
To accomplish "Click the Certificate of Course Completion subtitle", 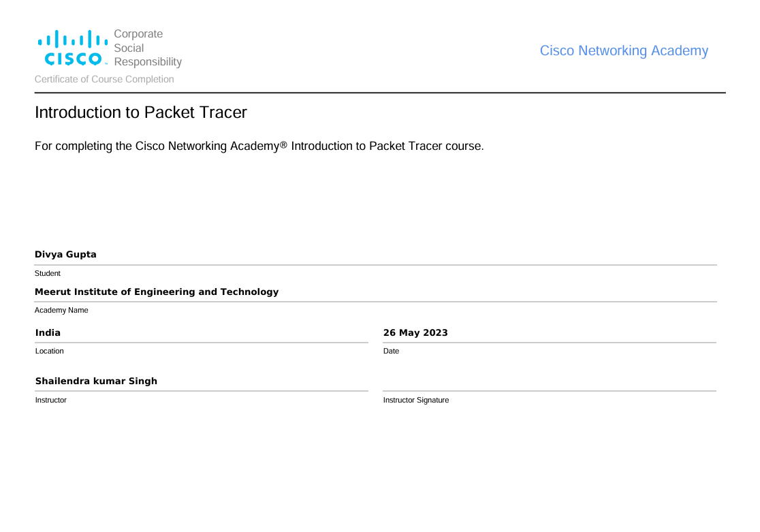I will pyautogui.click(x=104, y=79).
